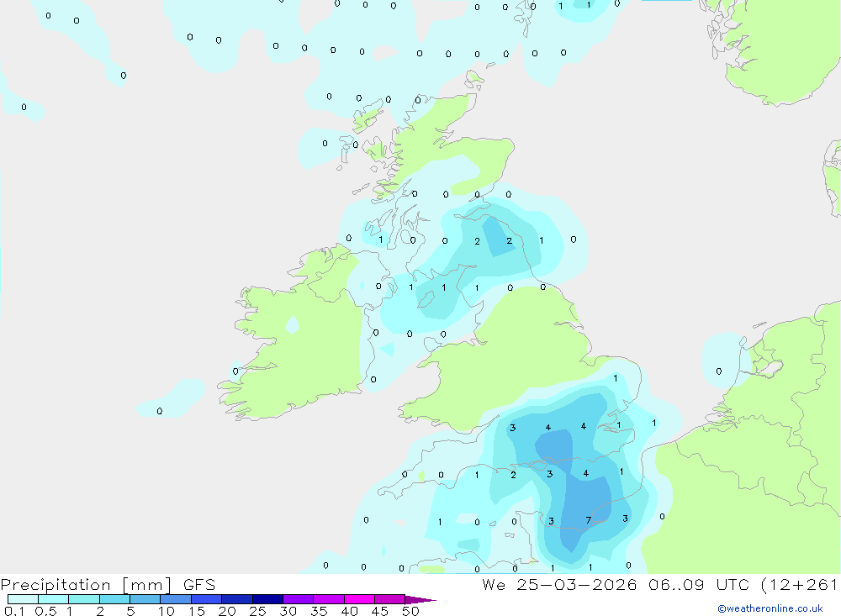Click the '0.5' legend scale label

(45, 611)
